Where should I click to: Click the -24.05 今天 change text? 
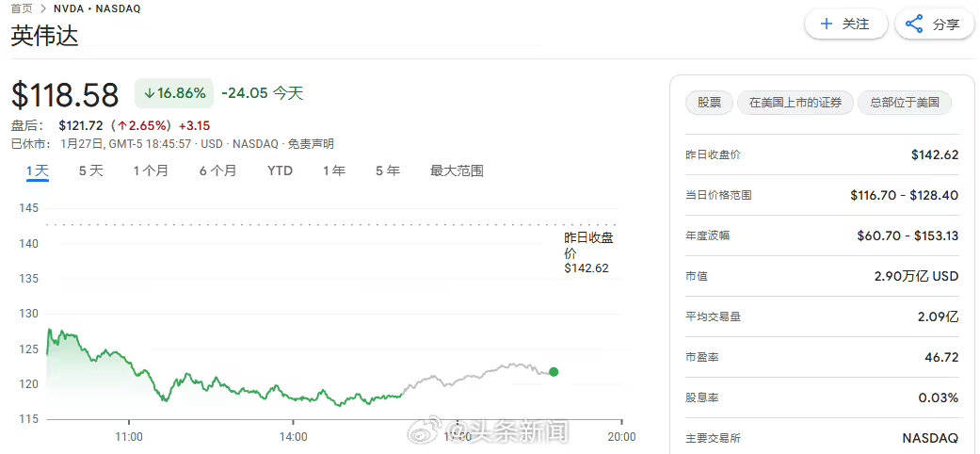(x=262, y=94)
